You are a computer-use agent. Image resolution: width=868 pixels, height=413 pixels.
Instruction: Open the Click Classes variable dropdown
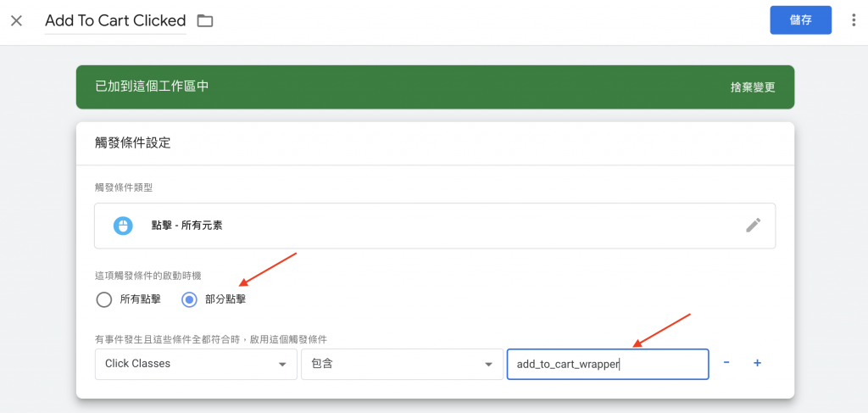196,364
